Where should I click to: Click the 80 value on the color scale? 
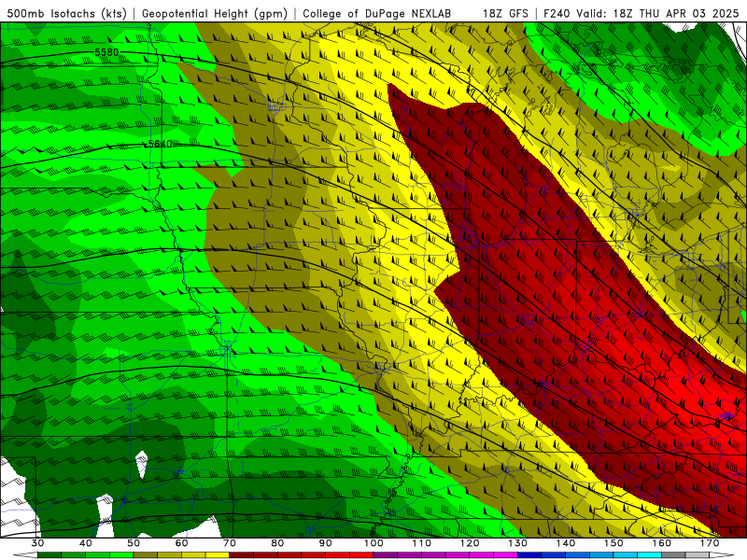coord(277,543)
